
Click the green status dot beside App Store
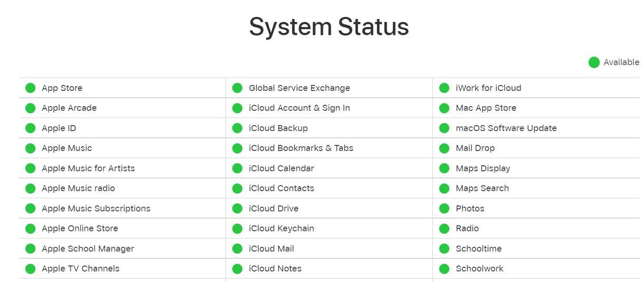tap(31, 88)
